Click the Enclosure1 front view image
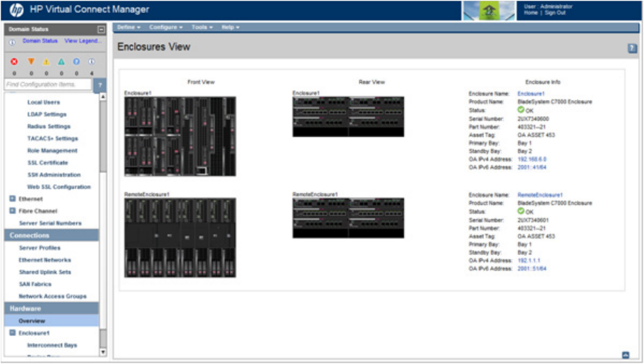This screenshot has width=644, height=364. 180,136
